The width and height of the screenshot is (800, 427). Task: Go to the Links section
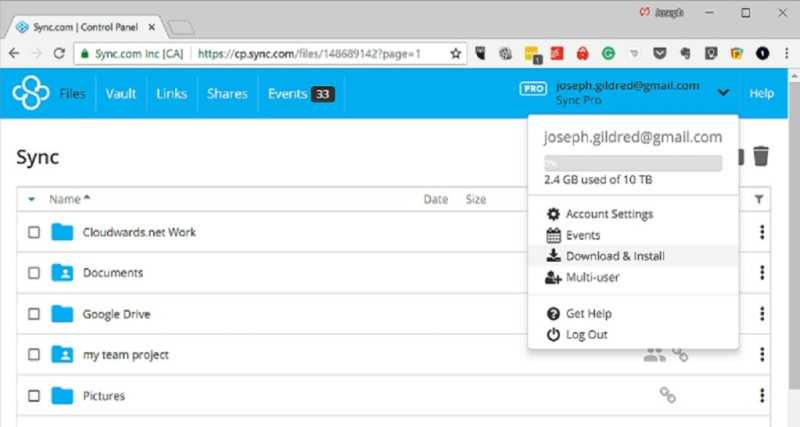pyautogui.click(x=171, y=94)
